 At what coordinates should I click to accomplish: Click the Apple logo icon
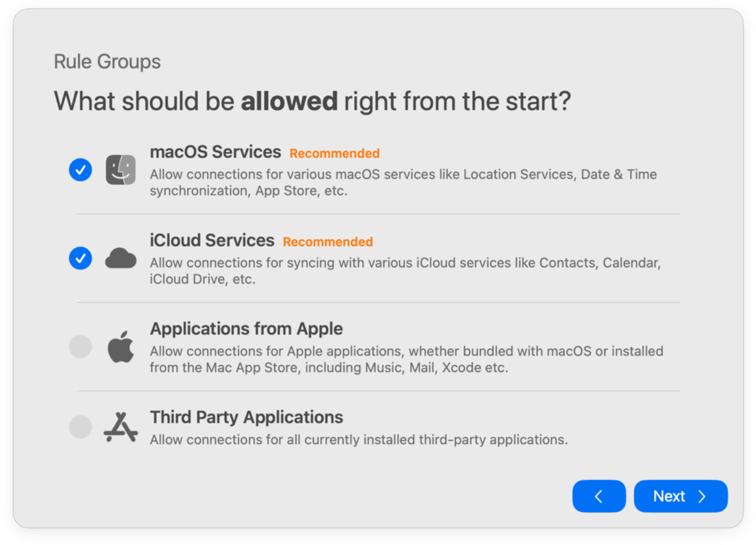(120, 347)
